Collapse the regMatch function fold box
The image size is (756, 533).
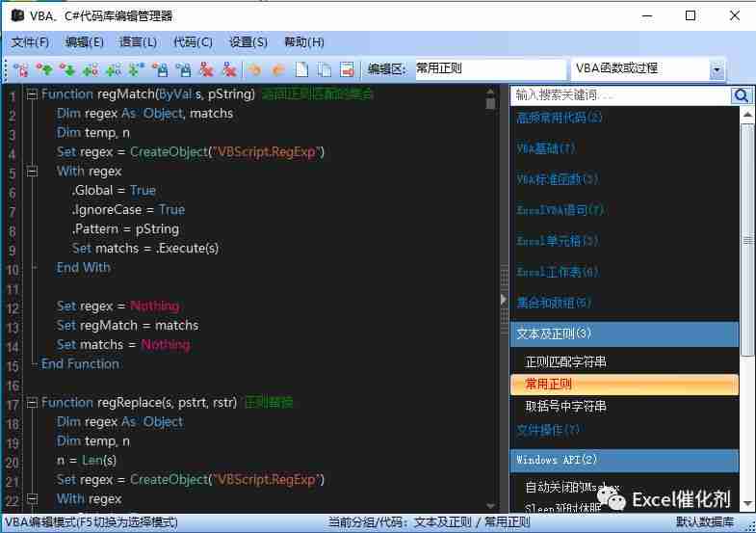click(32, 94)
